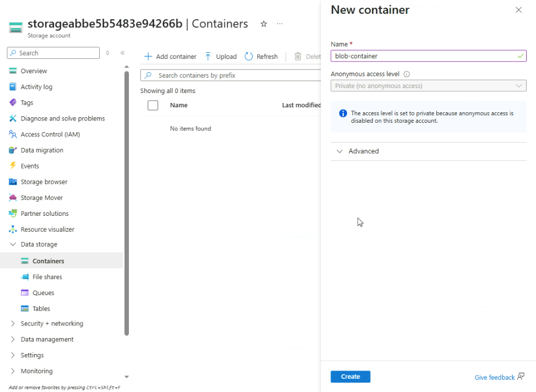Select the Resource visualizer icon

click(x=13, y=229)
